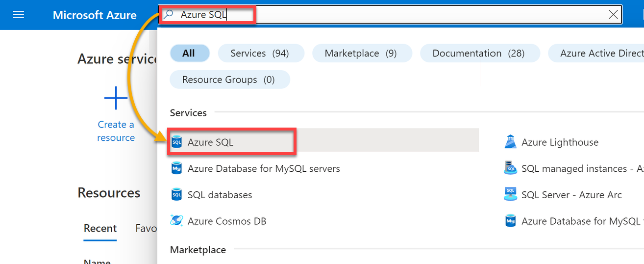644x264 pixels.
Task: Filter results by Azure Active Directory
Action: coord(596,53)
